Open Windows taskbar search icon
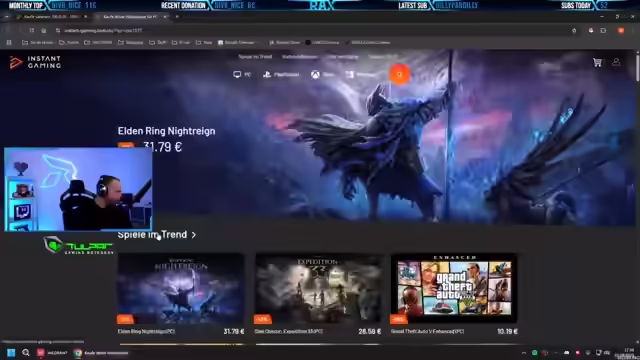The height and width of the screenshot is (360, 640). (x=26, y=353)
